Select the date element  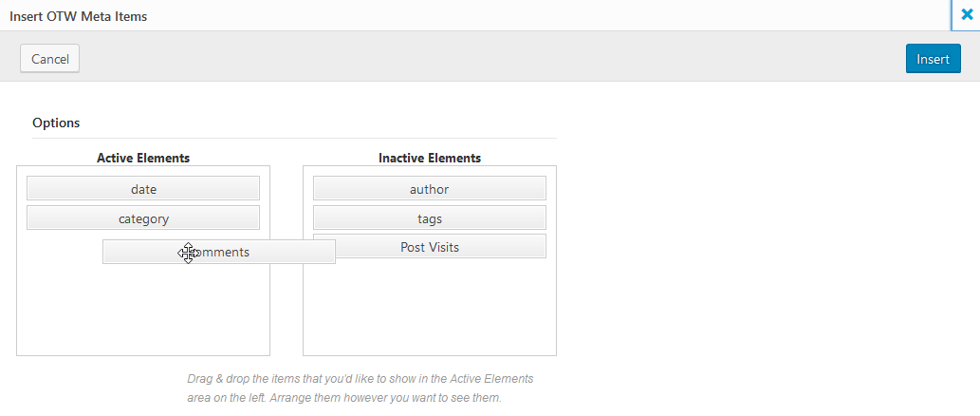click(143, 189)
